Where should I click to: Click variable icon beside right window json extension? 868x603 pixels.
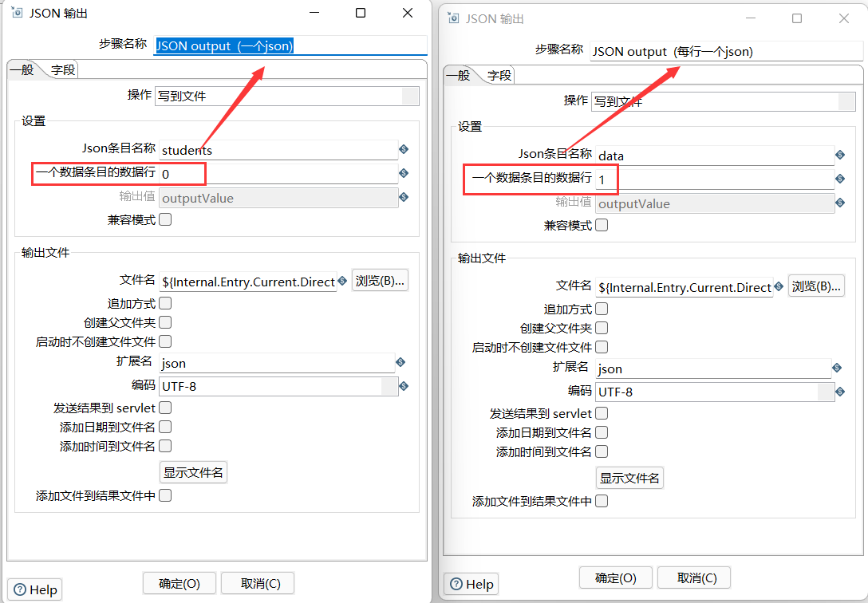pyautogui.click(x=836, y=368)
